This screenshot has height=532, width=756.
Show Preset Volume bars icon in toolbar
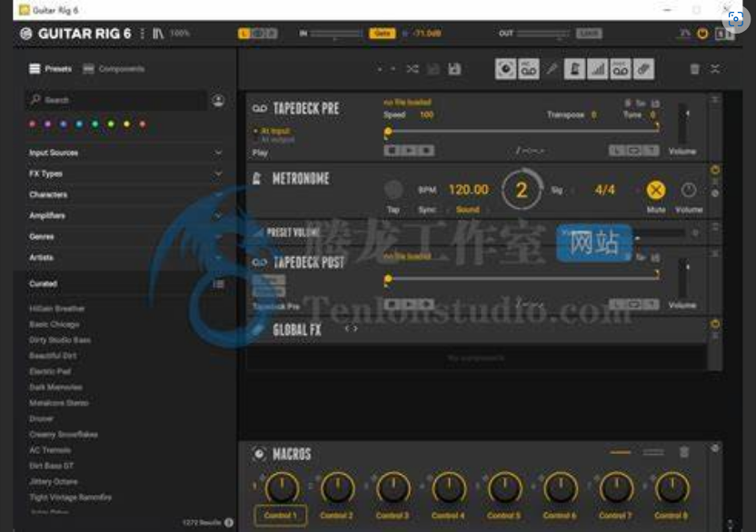(x=597, y=69)
